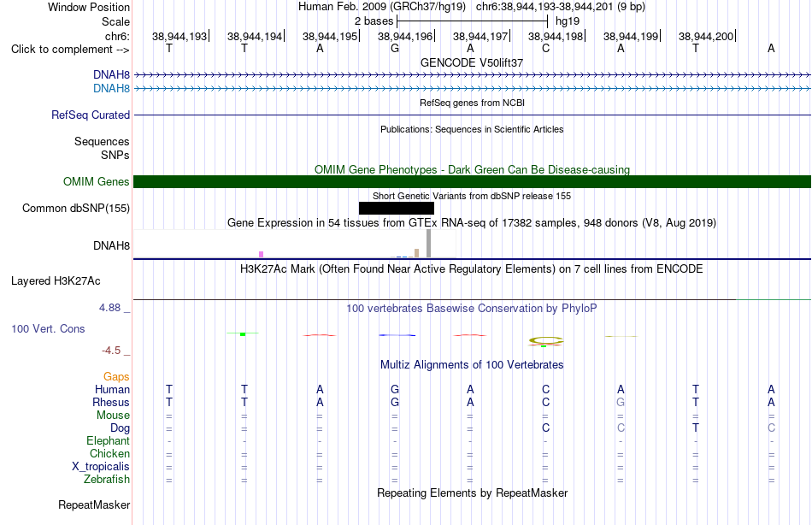
Task: Click the dark C in the Dog row
Action: [x=545, y=428]
